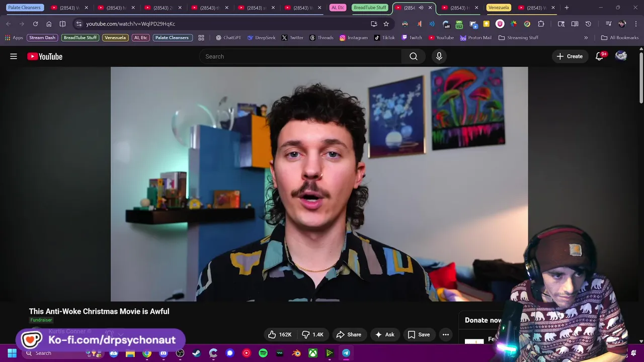
Task: Click the install/cast screen icon in address bar
Action: pos(374,24)
